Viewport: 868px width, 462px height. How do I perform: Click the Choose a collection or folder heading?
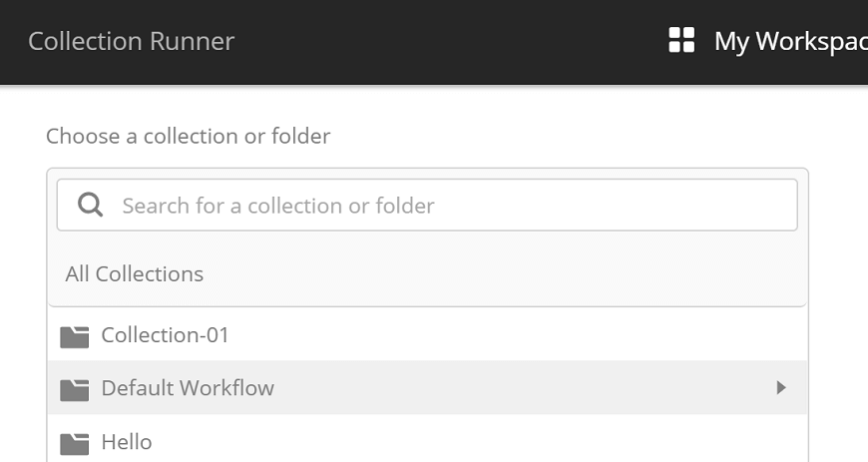click(189, 137)
